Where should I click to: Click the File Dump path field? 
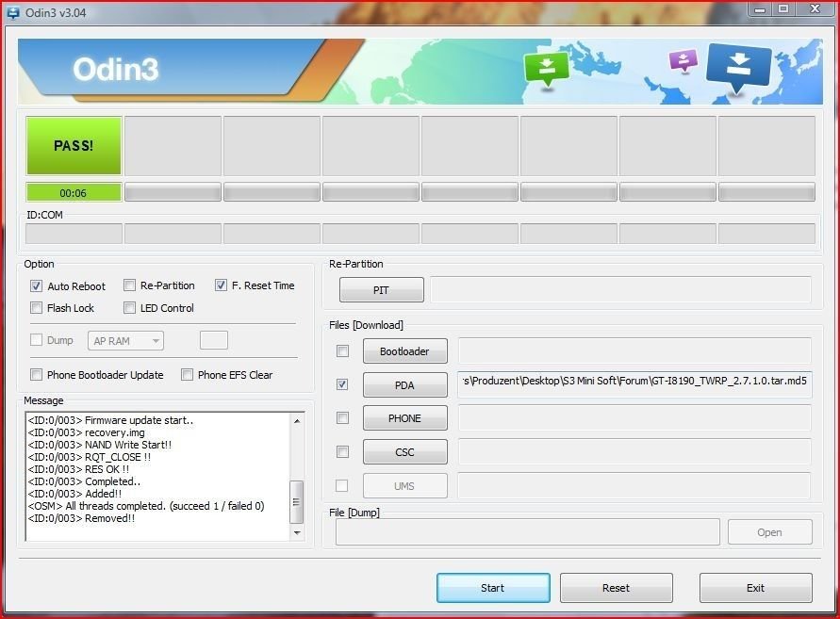528,532
